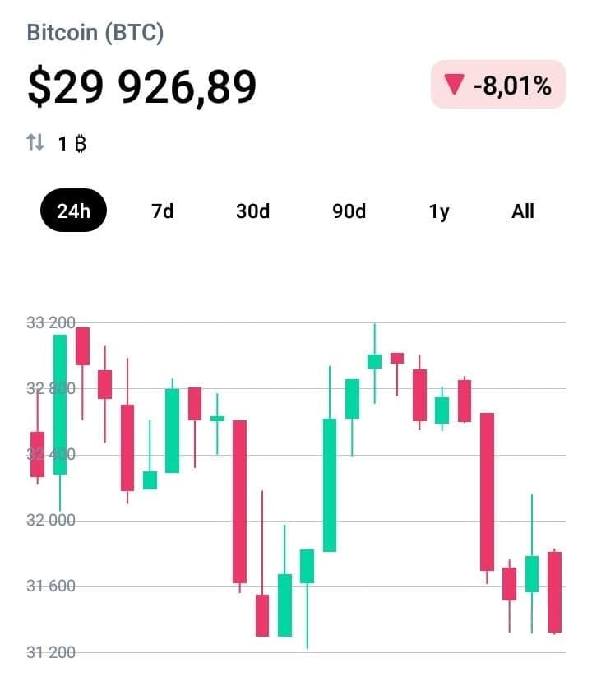Viewport: 592px width, 700px height.
Task: Click the 31 600 gridline label
Action: (x=51, y=586)
